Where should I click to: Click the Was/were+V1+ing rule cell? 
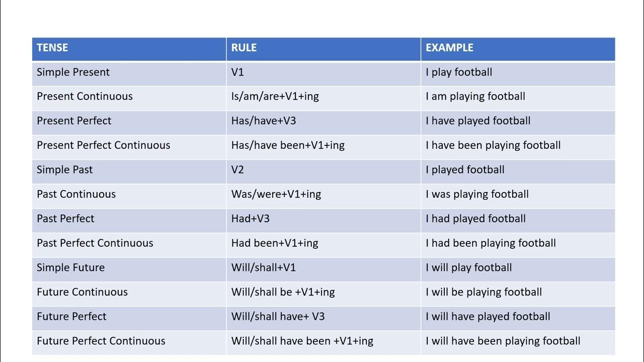tap(276, 194)
